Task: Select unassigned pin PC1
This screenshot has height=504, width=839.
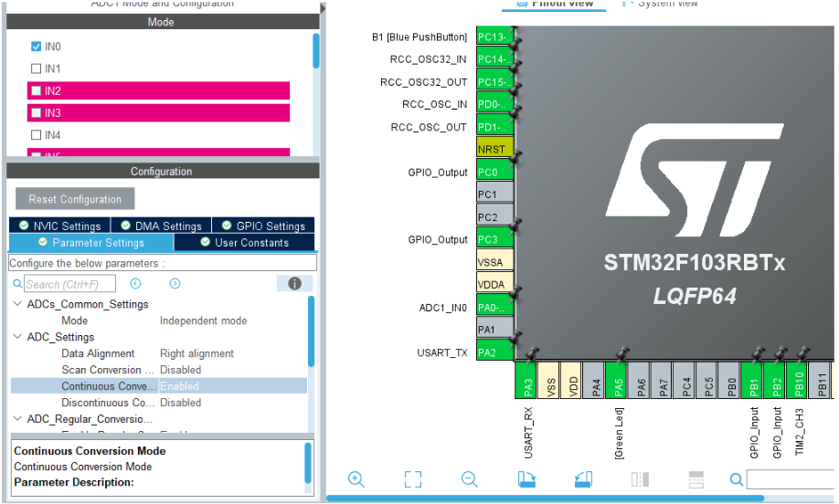Action: (495, 194)
